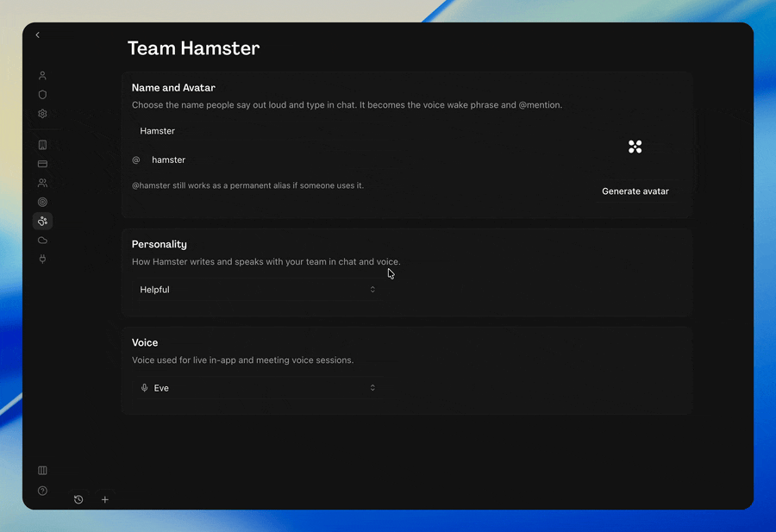Screen dimensions: 776x532
Task: Click the voice sessions description text
Action: pyautogui.click(x=242, y=360)
